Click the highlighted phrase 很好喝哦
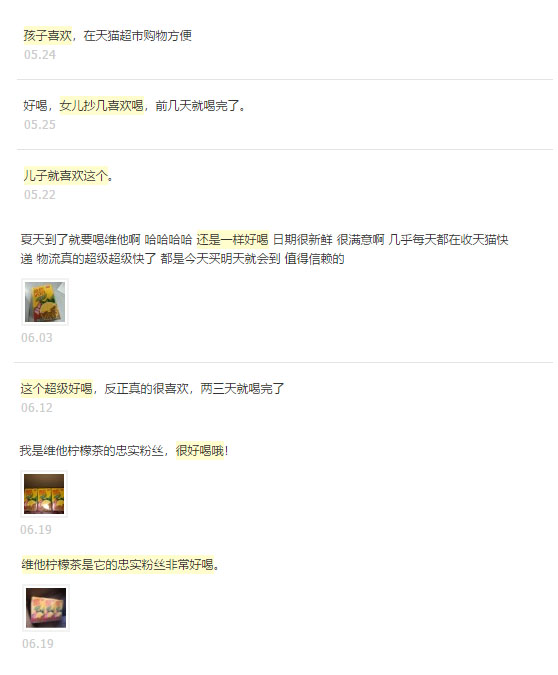Viewport: 558px width, 675px height. click(200, 451)
